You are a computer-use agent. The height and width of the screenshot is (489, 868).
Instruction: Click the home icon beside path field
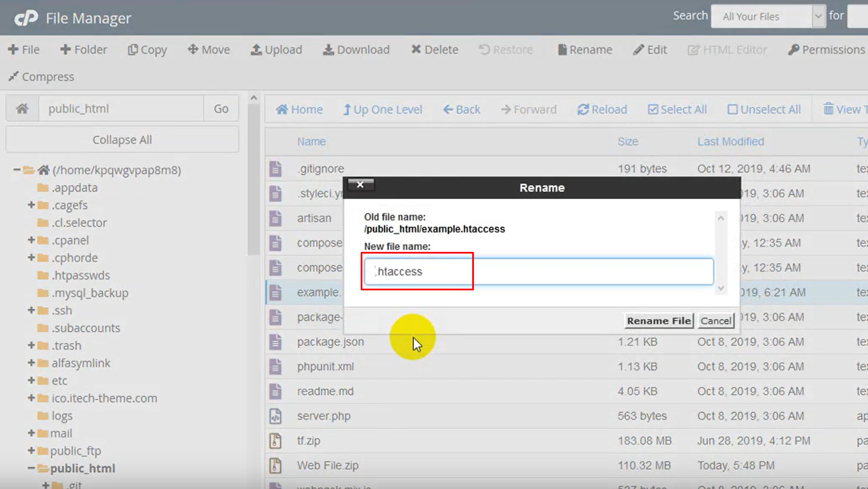[x=22, y=109]
